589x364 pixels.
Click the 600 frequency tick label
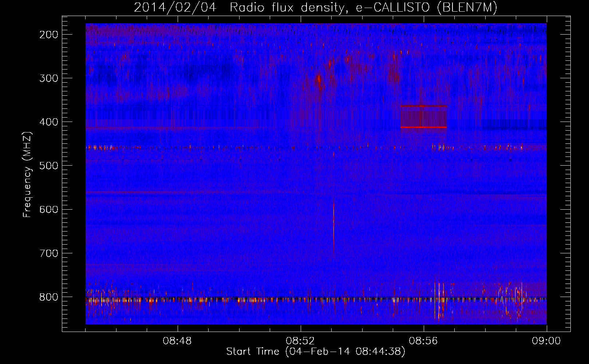tap(49, 209)
